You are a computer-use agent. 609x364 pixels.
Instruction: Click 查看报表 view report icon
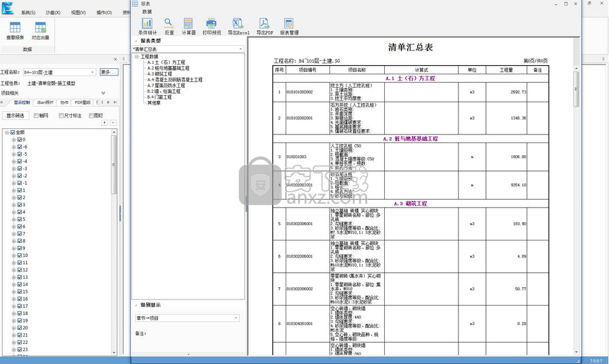pos(15,31)
